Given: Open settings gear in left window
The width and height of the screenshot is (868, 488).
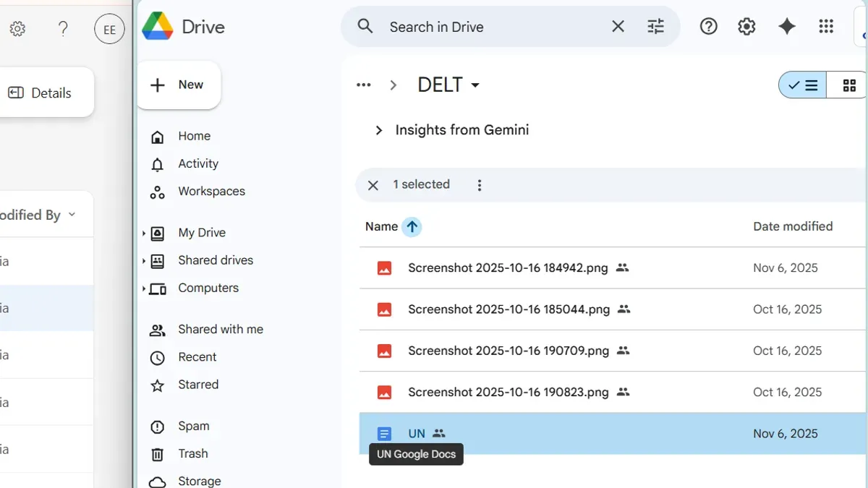Looking at the screenshot, I should (x=17, y=29).
